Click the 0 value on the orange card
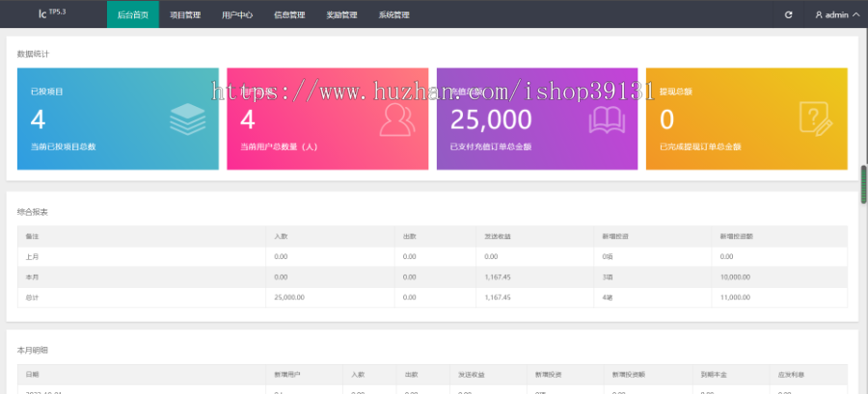Viewport: 868px width, 394px height. [x=667, y=119]
